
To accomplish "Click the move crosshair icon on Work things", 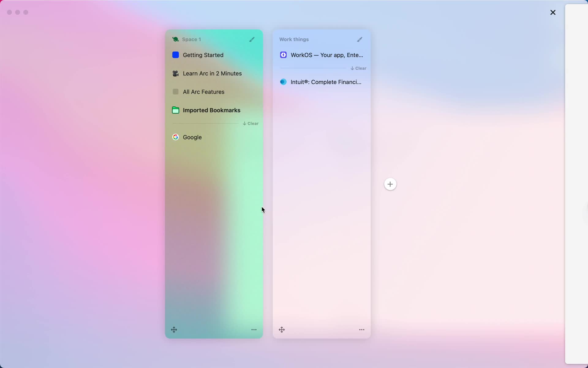I will pyautogui.click(x=282, y=329).
